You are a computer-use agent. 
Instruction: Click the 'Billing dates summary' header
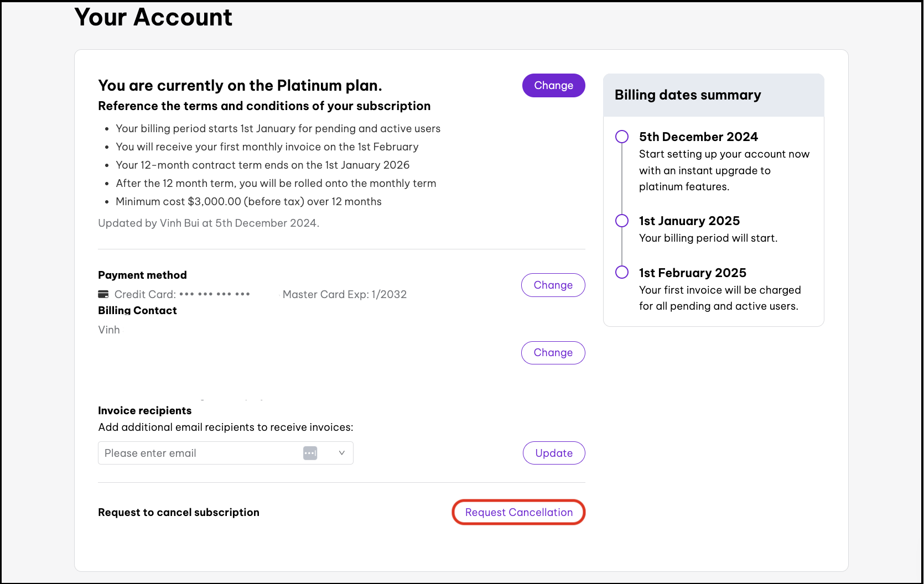[688, 95]
